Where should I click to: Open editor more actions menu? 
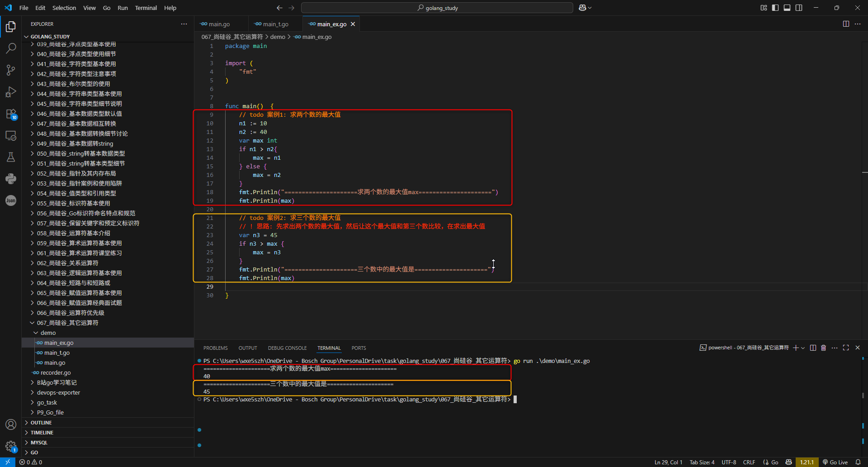coord(858,24)
